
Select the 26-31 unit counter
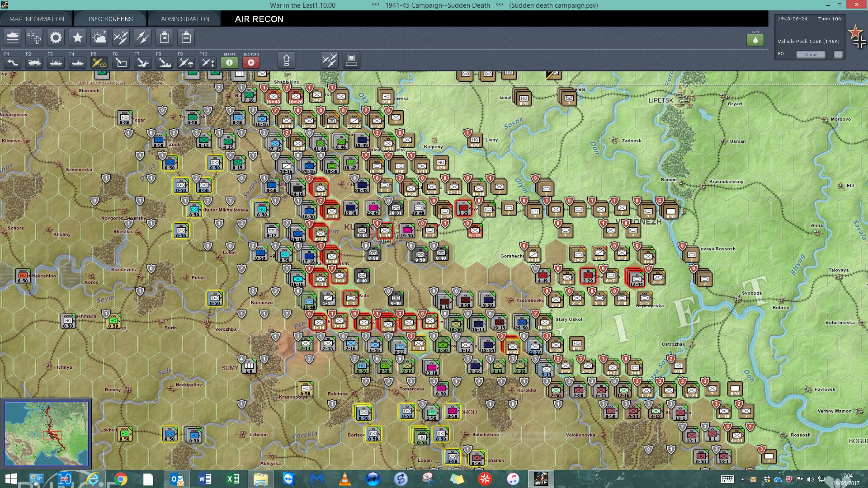coord(395,208)
